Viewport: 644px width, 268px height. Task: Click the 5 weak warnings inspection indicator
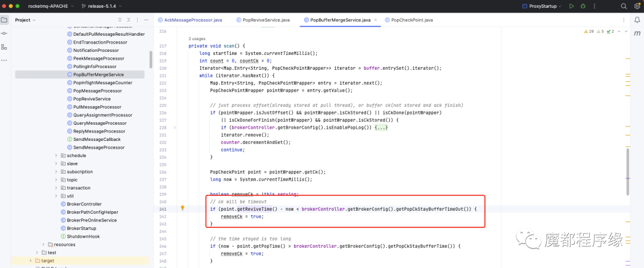(600, 32)
